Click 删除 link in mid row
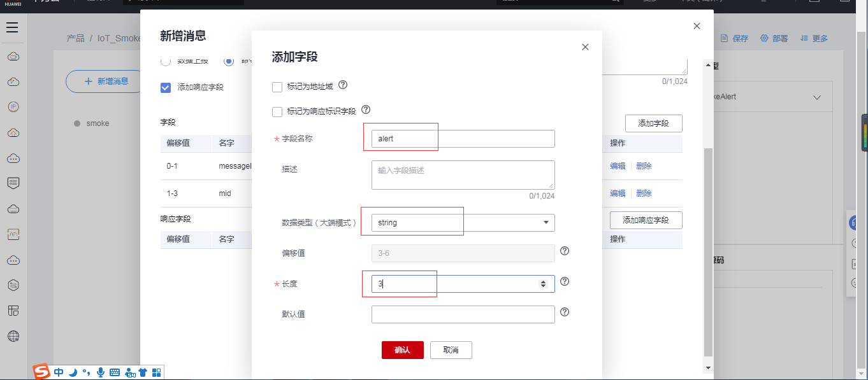Screen dimensions: 868x380 coord(644,194)
